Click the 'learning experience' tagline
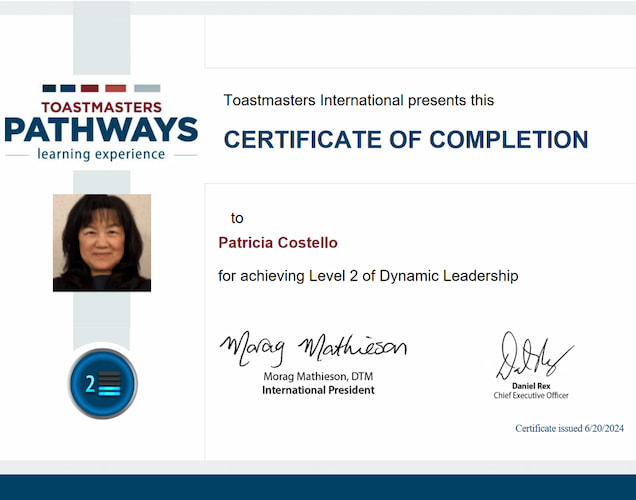The width and height of the screenshot is (636, 500). (x=101, y=154)
